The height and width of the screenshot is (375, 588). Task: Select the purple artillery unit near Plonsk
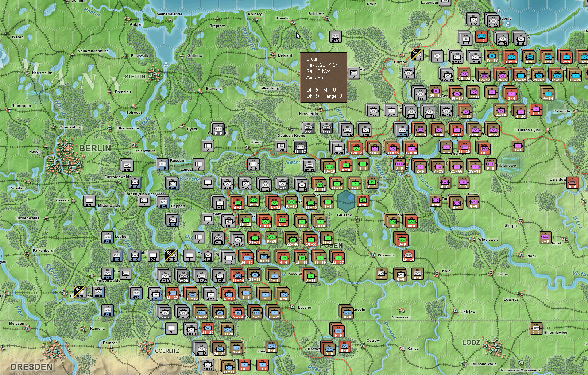point(545,237)
